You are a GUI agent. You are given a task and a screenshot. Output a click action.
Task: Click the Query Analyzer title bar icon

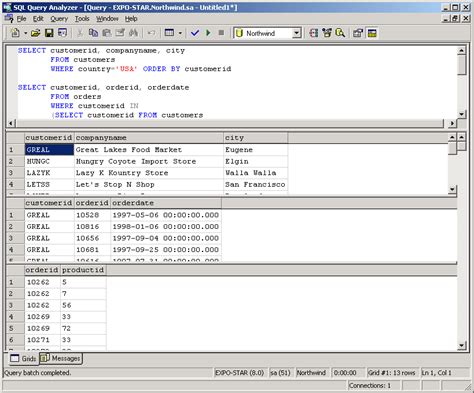pyautogui.click(x=7, y=7)
